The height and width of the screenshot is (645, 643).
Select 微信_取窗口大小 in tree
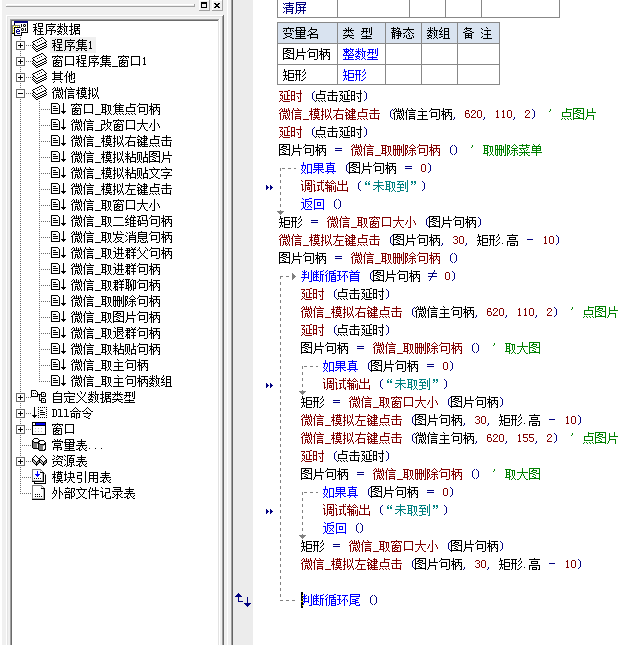[116, 205]
